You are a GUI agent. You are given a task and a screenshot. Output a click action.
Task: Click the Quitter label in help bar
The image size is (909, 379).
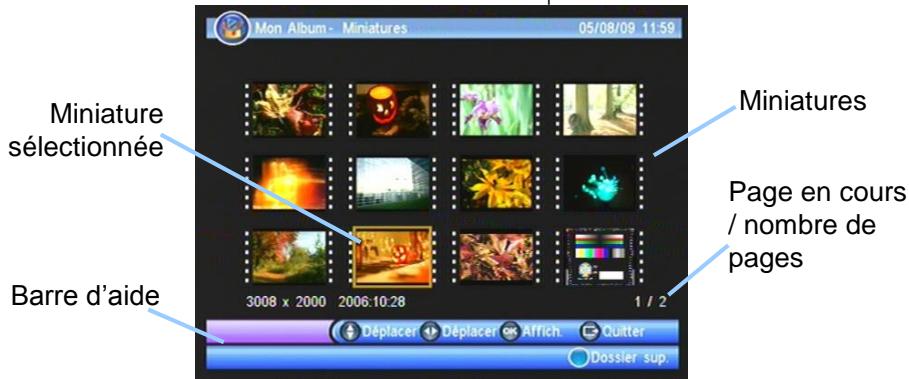coord(623,331)
